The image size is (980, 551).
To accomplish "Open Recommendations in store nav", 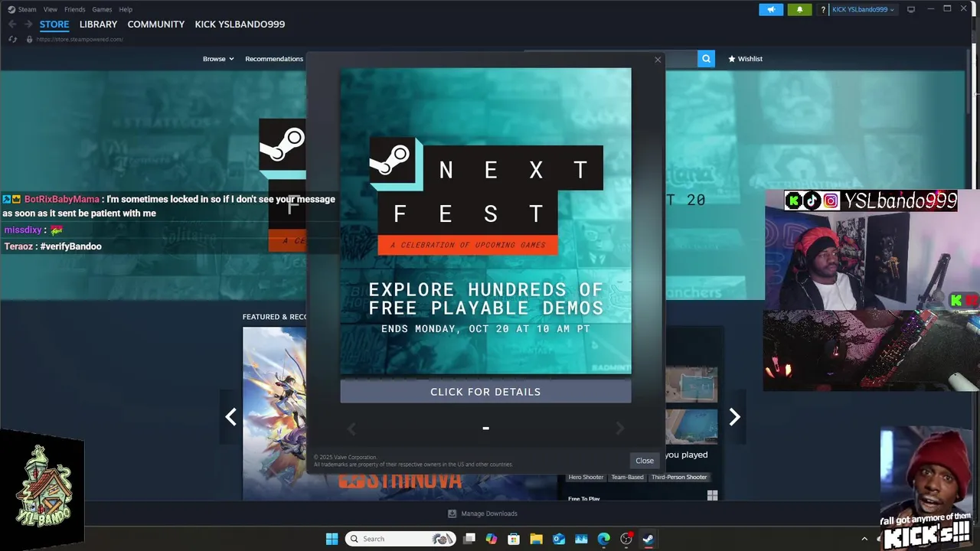I will [x=274, y=59].
